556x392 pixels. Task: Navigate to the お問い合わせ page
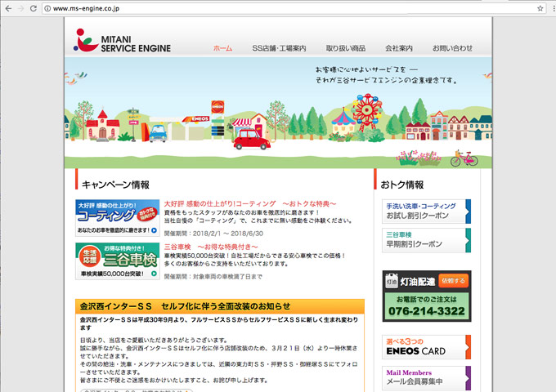[x=452, y=48]
